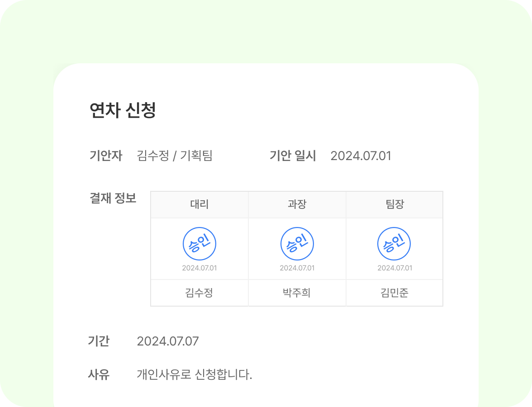Click the 기안 일시 date 2024.07.01
The width and height of the screenshot is (532, 407).
[361, 156]
